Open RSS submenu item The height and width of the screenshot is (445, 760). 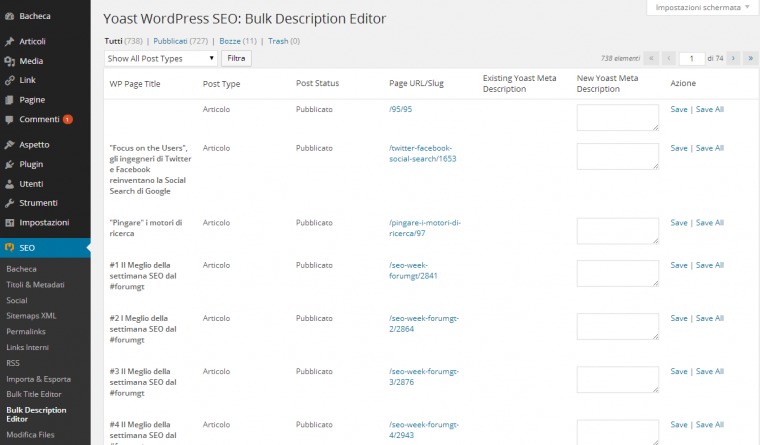[x=13, y=363]
